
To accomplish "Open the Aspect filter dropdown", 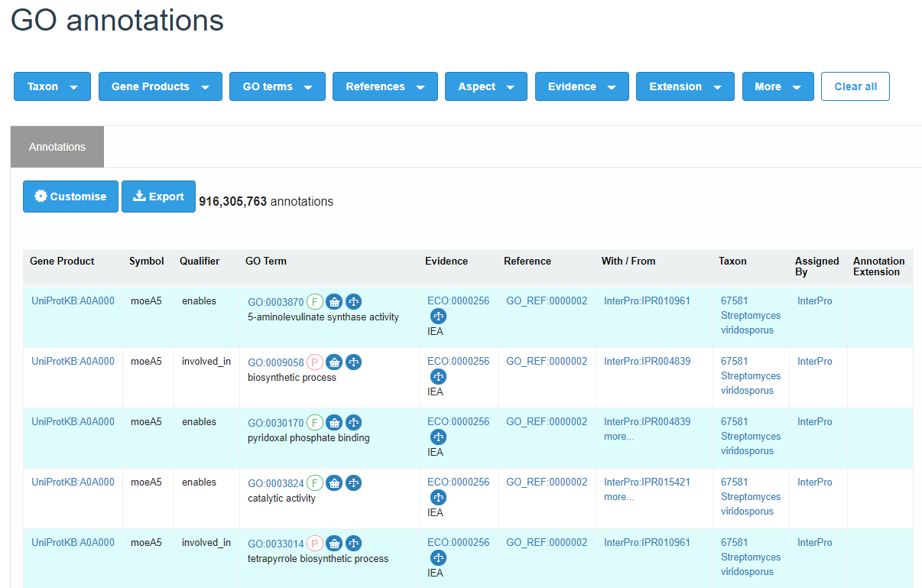I will (486, 86).
